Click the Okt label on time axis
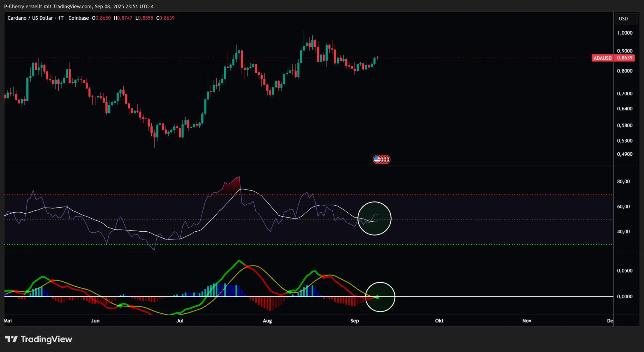Image resolution: width=644 pixels, height=352 pixels. tap(439, 321)
